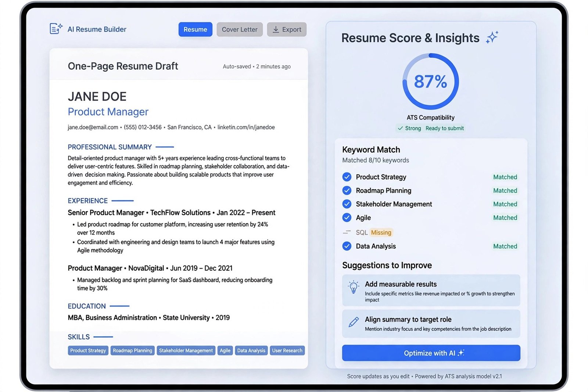Image resolution: width=588 pixels, height=392 pixels.
Task: Click the jane.doe@email.com address
Action: (x=93, y=127)
